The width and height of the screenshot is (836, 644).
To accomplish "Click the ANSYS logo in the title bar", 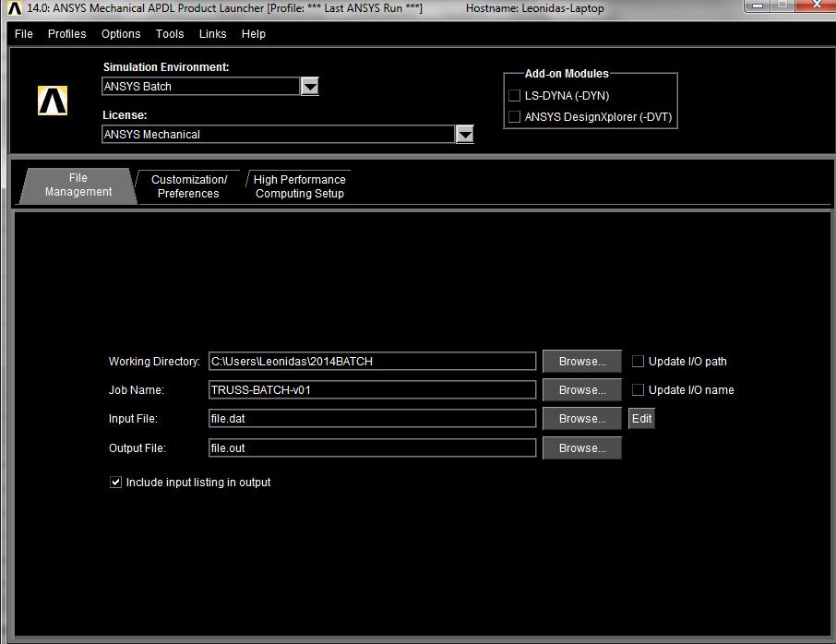I will tap(15, 8).
